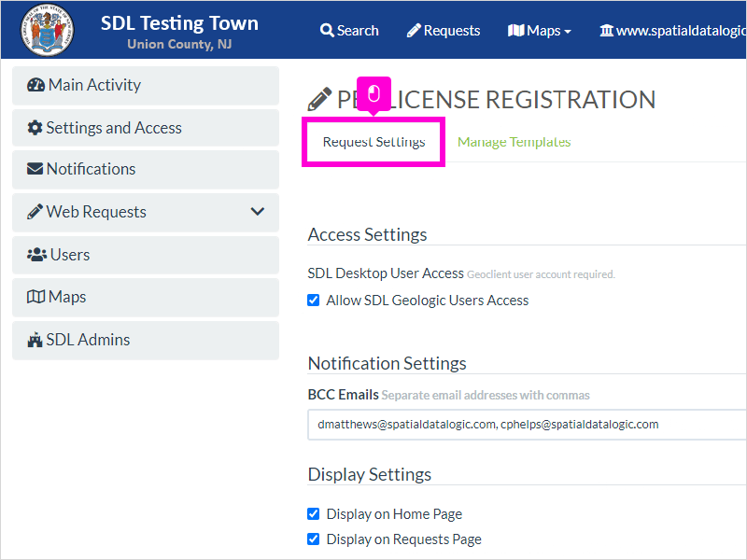Viewport: 747px width, 560px height.
Task: Click the dashboard gauge icon for Main Activity
Action: (35, 85)
